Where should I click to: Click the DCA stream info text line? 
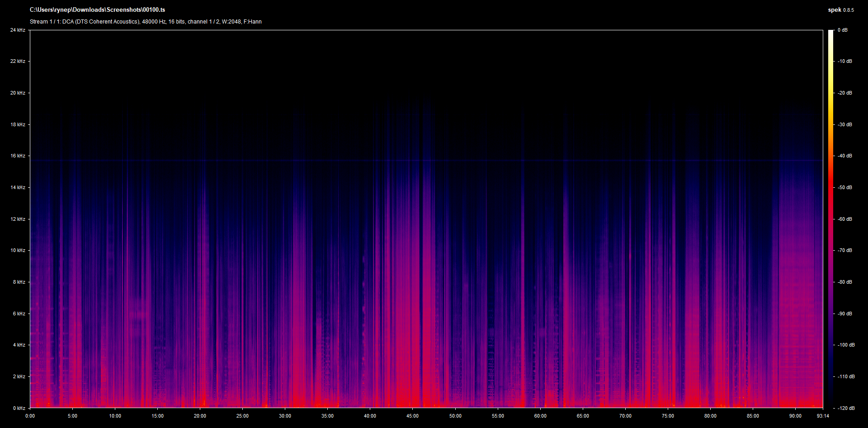146,22
